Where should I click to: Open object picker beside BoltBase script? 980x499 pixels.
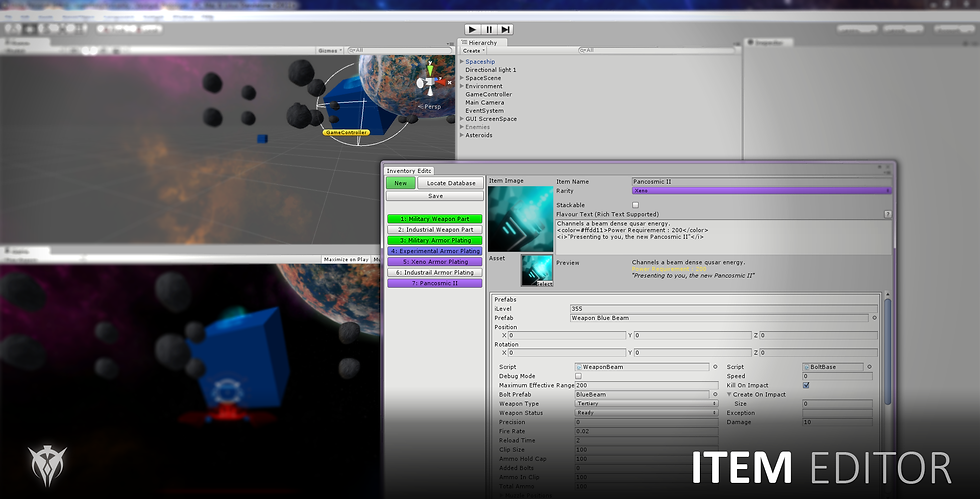pyautogui.click(x=869, y=367)
